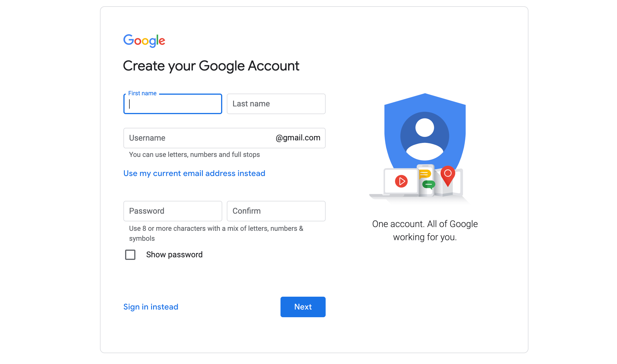Click the user avatar in the shield

click(x=425, y=136)
